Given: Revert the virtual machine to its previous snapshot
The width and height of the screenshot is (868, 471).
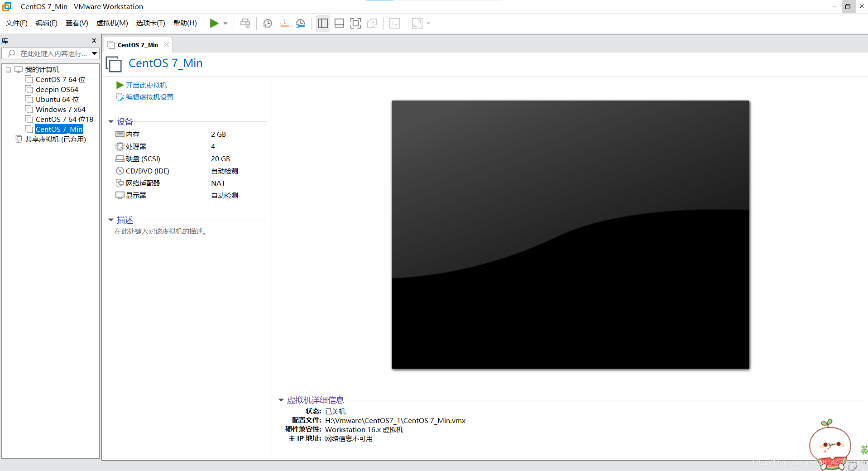Looking at the screenshot, I should [284, 23].
